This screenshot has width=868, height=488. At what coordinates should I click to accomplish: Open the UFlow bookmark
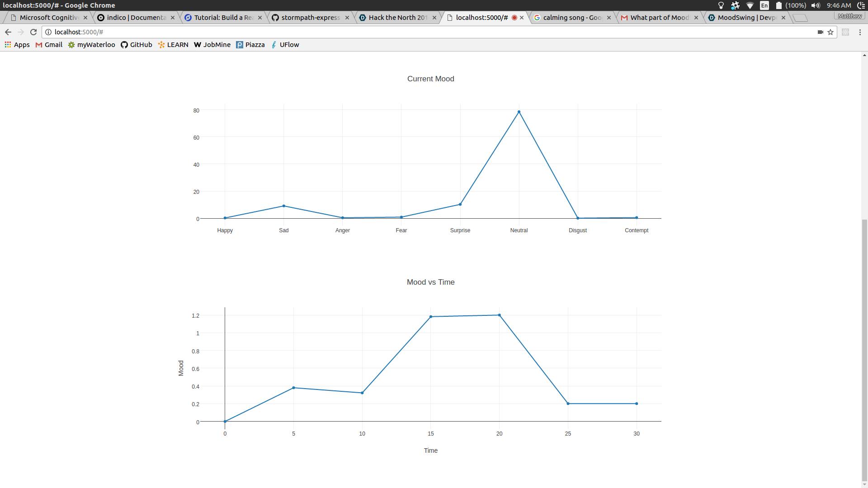(285, 45)
